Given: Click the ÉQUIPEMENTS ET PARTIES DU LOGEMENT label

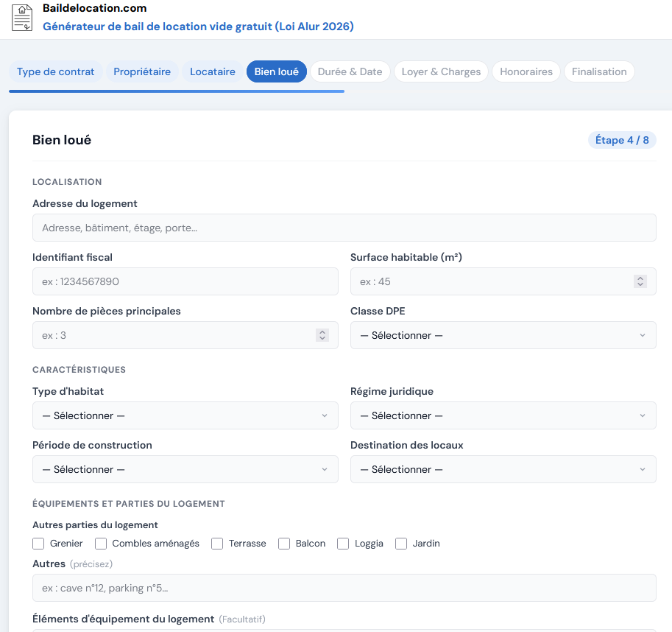Looking at the screenshot, I should [x=129, y=504].
